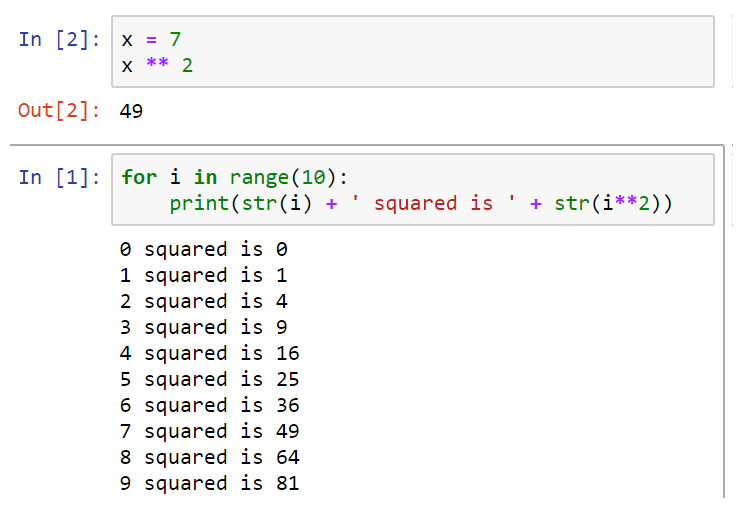Click the output value 49
This screenshot has height=508, width=743.
click(x=131, y=111)
